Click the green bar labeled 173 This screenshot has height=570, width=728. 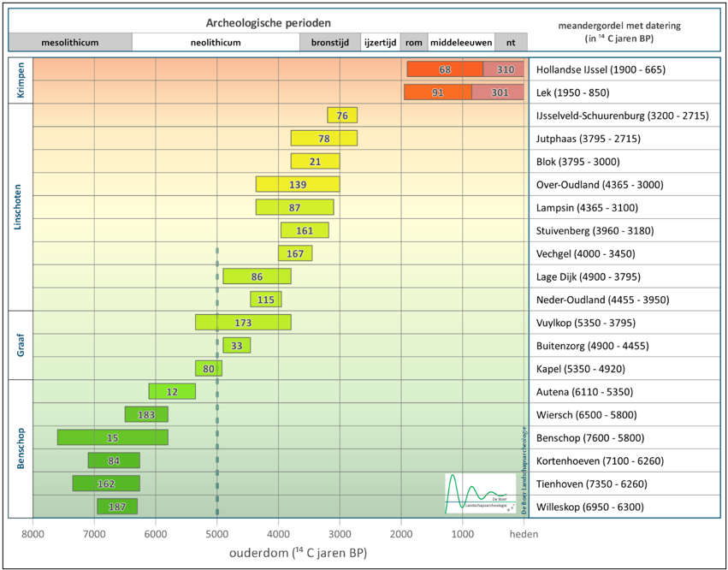click(243, 323)
